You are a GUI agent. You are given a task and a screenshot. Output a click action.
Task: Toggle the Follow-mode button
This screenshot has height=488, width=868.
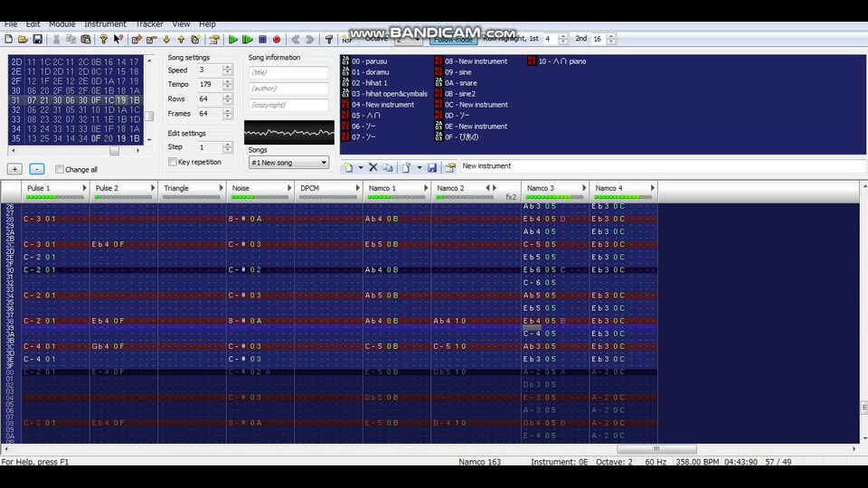click(453, 39)
